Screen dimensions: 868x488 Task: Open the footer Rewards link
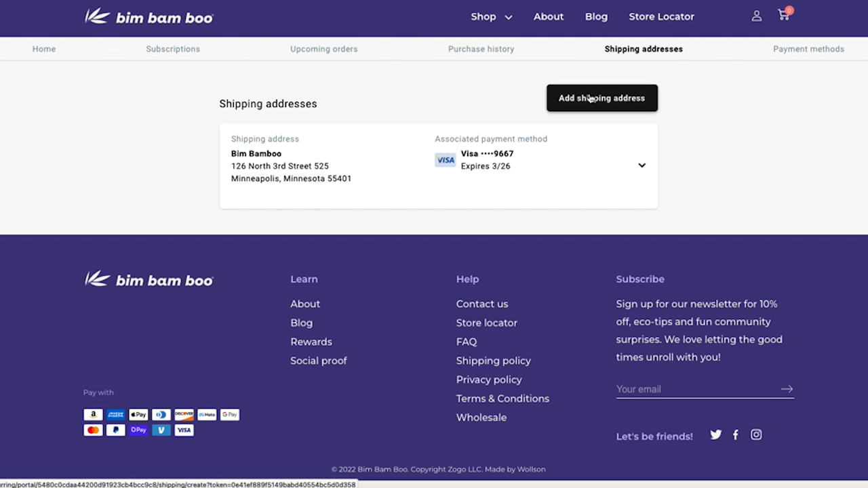(311, 342)
